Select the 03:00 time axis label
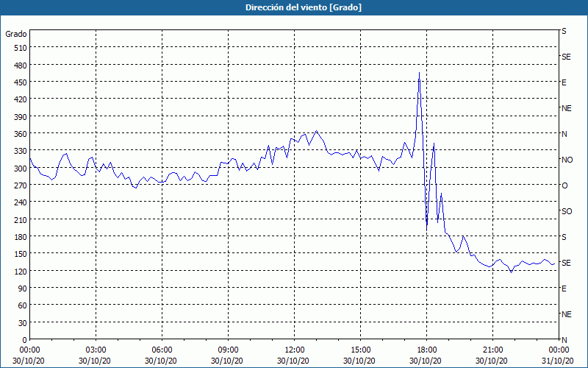588x368 pixels. [x=96, y=350]
